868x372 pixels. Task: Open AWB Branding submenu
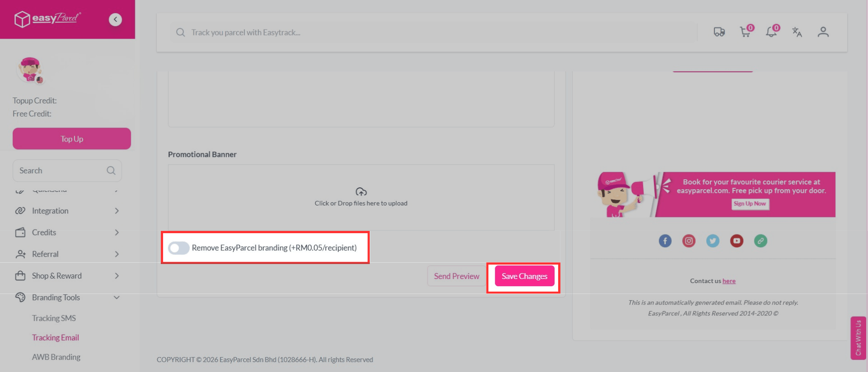pyautogui.click(x=56, y=357)
